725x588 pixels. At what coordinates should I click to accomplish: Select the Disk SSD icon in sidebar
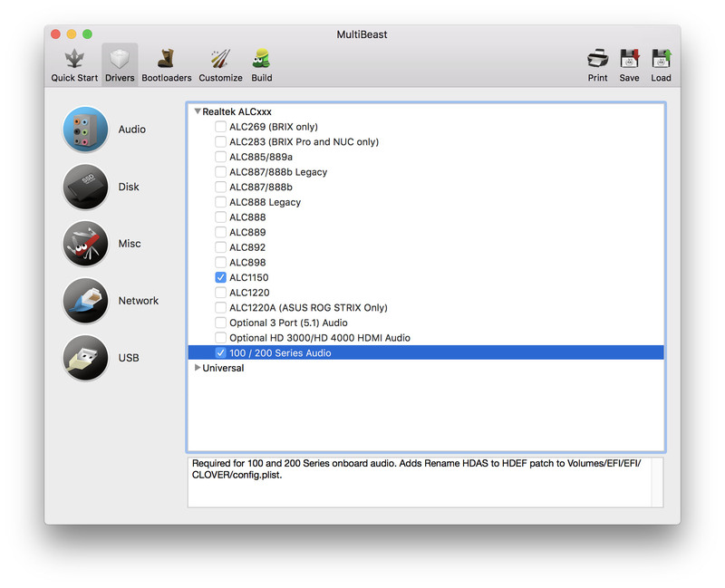[85, 187]
